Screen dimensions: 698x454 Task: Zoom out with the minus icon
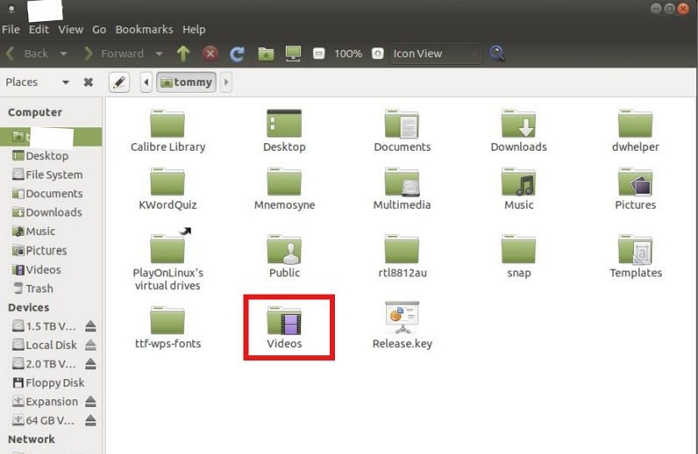(x=319, y=54)
